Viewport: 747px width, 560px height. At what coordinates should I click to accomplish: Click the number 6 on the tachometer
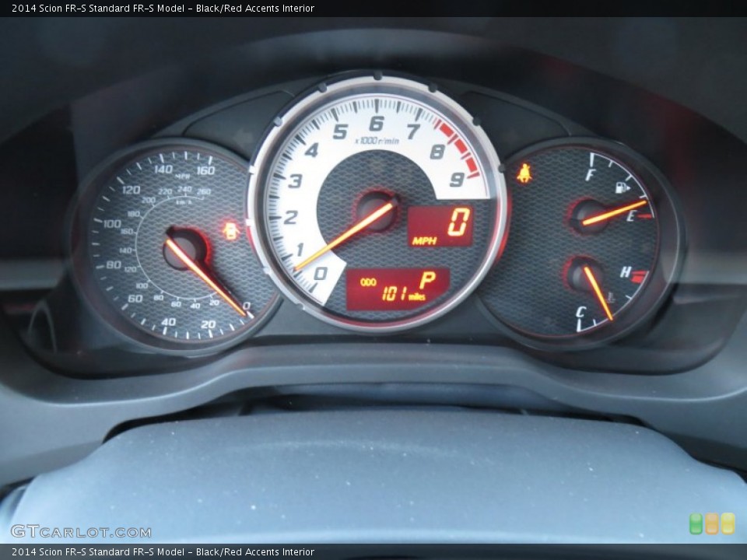click(377, 124)
